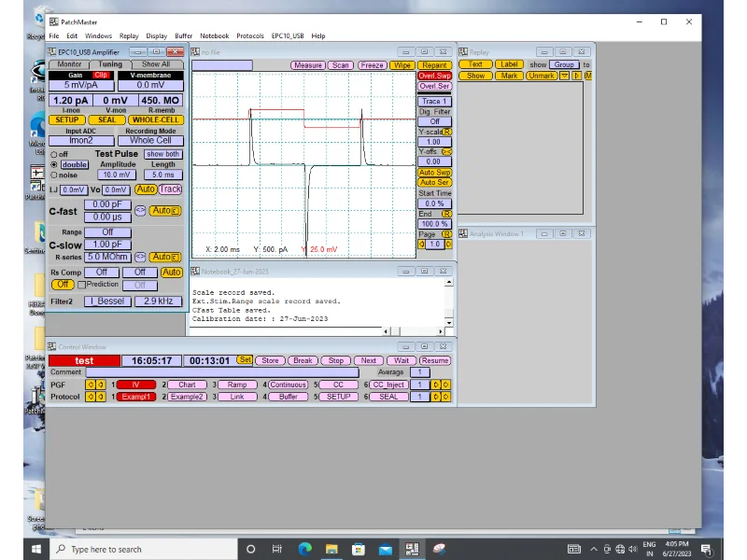
Task: Open Microsoft Edge from the taskbar
Action: coord(304,549)
